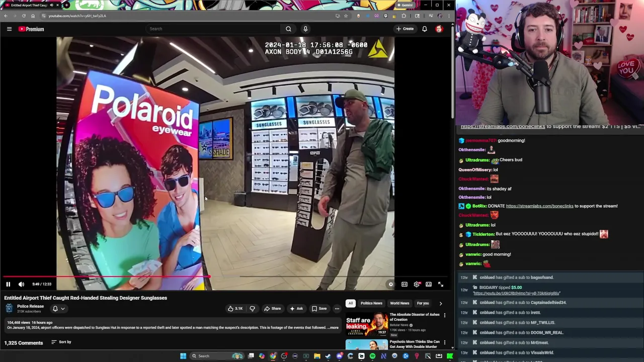Select the For you chip

click(x=423, y=303)
